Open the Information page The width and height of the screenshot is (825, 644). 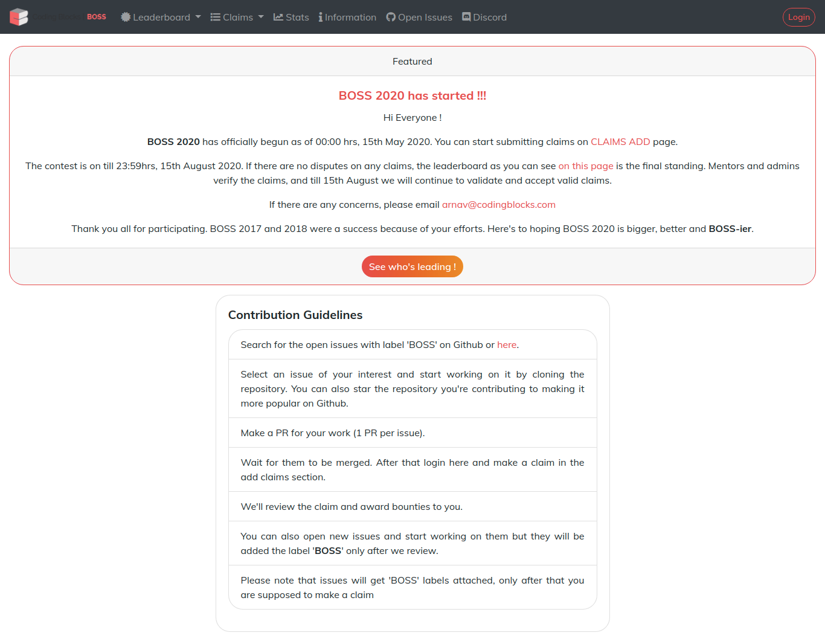pyautogui.click(x=347, y=17)
